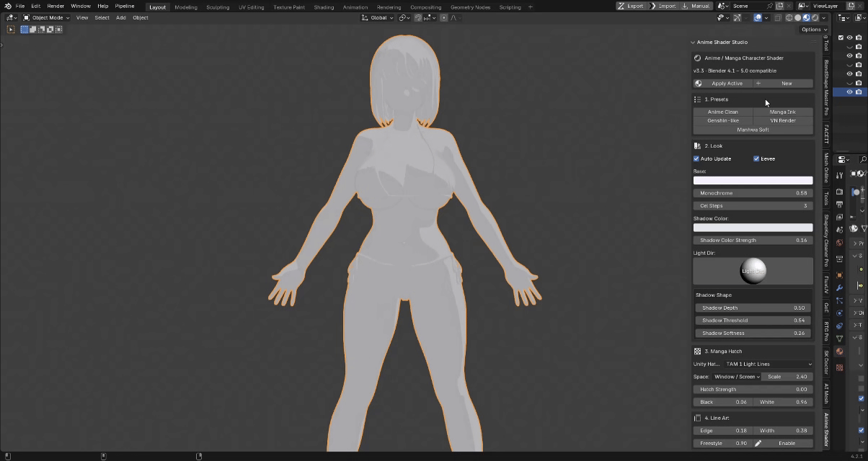Viewport: 868px width, 461px height.
Task: Click the Shadow Color swatch
Action: (x=753, y=228)
